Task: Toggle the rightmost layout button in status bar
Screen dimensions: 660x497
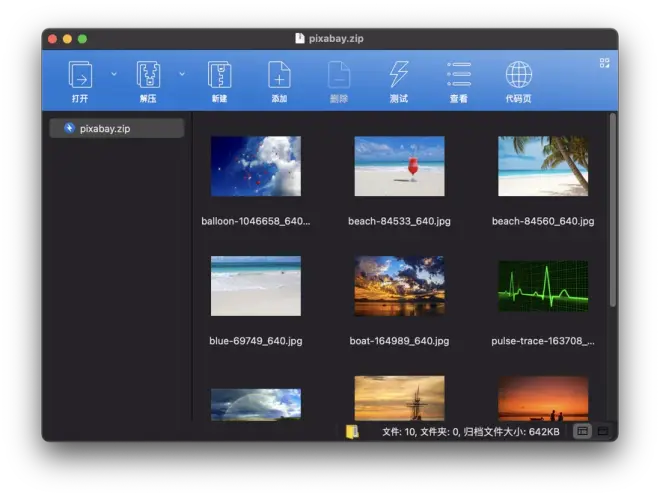Action: [x=603, y=431]
